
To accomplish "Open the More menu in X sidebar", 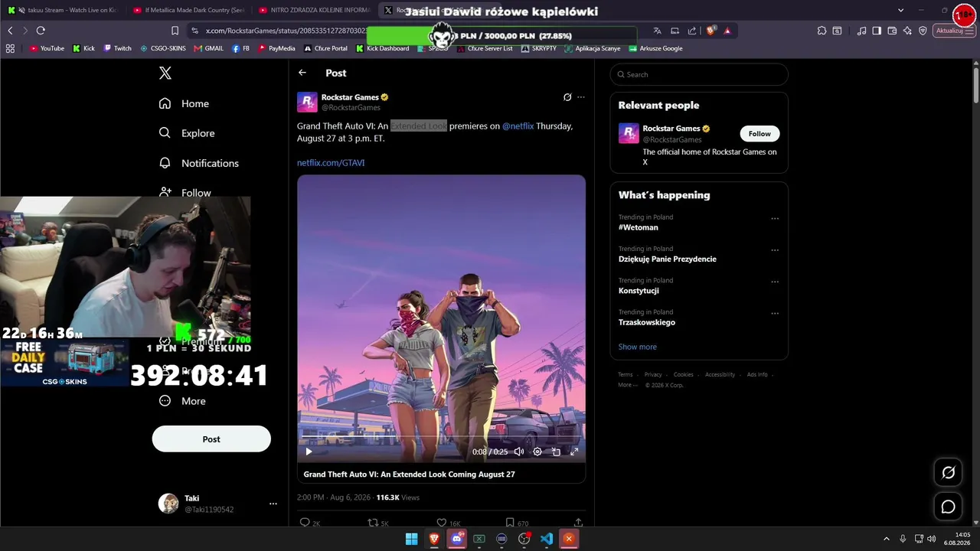I will point(182,401).
